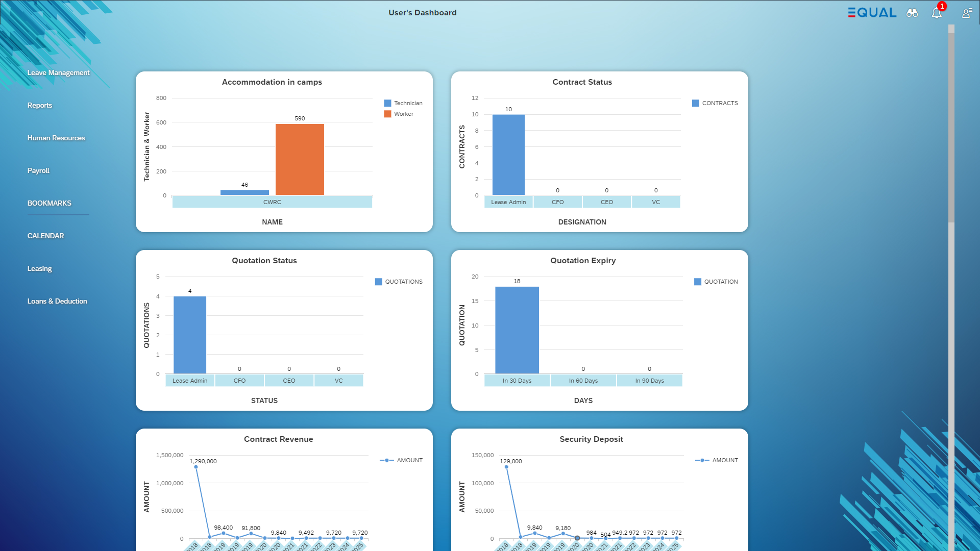Open the Reports menu item
Viewport: 980px width, 551px height.
pyautogui.click(x=40, y=105)
